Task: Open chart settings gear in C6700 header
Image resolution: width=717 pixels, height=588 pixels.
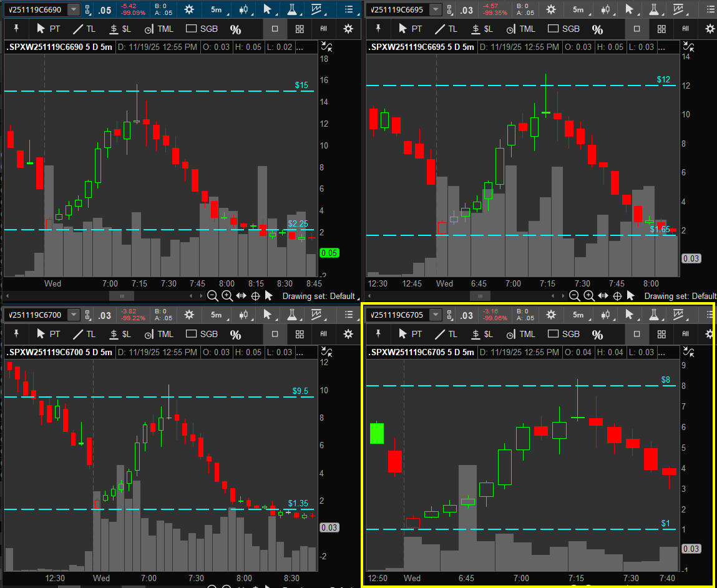Action: 189,315
